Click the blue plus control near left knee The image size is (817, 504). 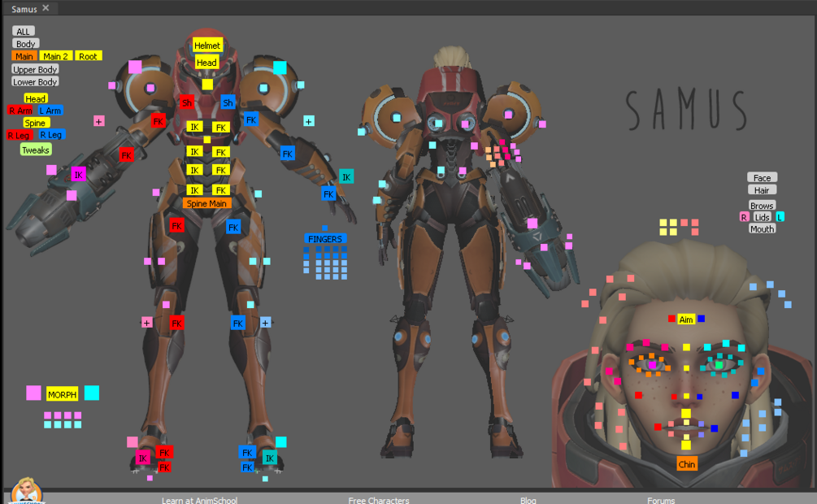click(265, 324)
